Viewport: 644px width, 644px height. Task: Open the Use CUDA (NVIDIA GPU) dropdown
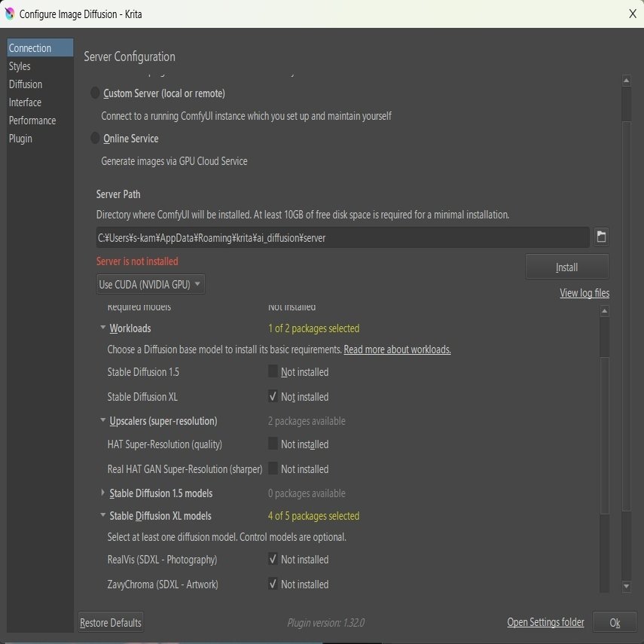click(x=151, y=284)
